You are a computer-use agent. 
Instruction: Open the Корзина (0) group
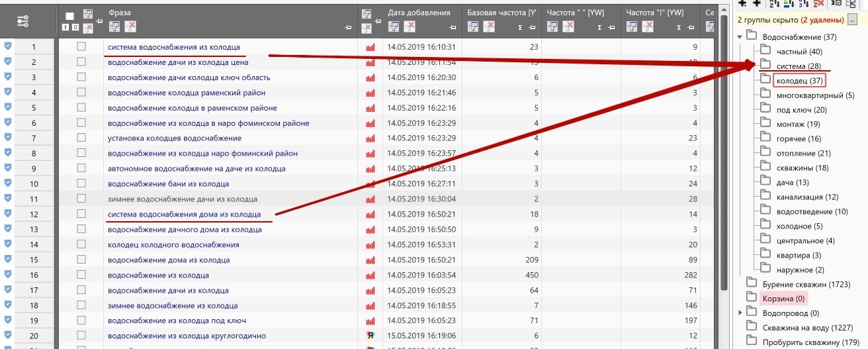[782, 299]
